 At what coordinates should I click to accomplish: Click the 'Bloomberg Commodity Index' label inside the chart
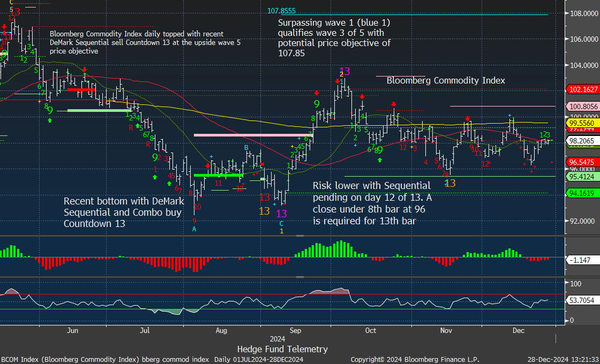(x=446, y=81)
